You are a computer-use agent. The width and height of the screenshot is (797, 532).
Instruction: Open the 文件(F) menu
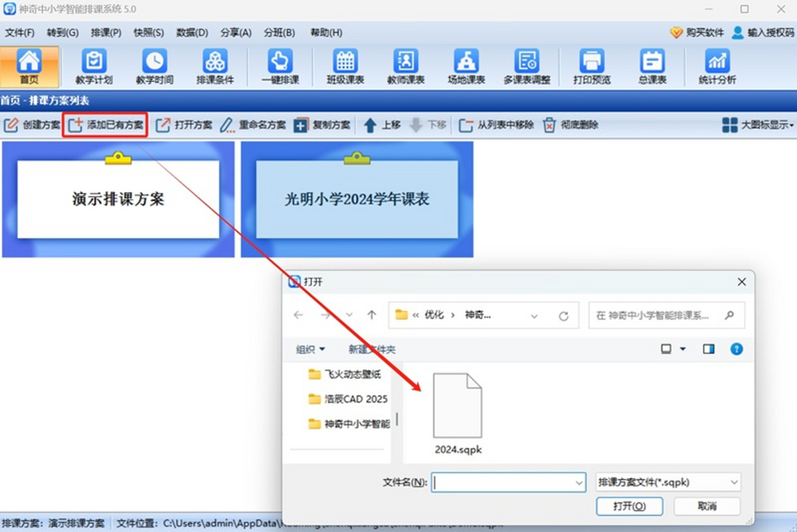pos(20,33)
